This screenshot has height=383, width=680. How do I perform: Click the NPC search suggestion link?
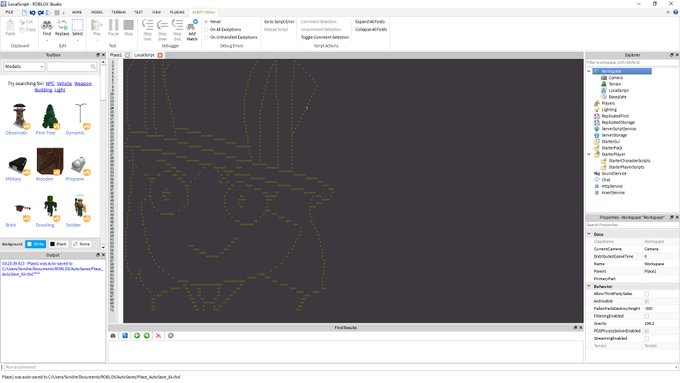click(50, 83)
